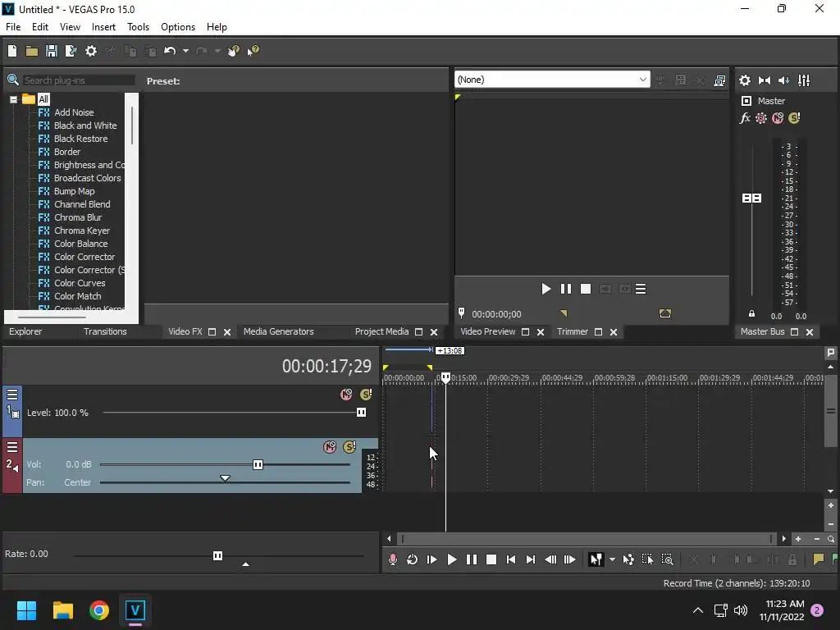840x630 pixels.
Task: Open the edit tool selector dropdown arrow
Action: [612, 559]
